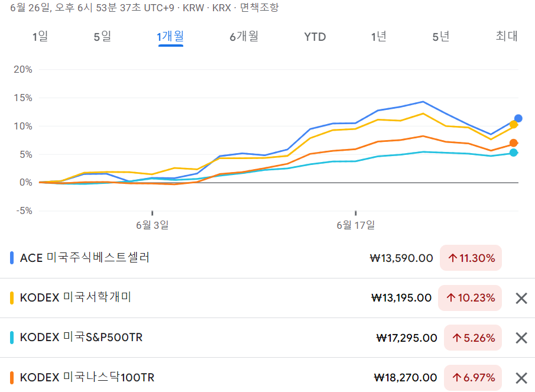This screenshot has width=535, height=392.
Task: Click the ₩18,270.00 price value
Action: [406, 378]
